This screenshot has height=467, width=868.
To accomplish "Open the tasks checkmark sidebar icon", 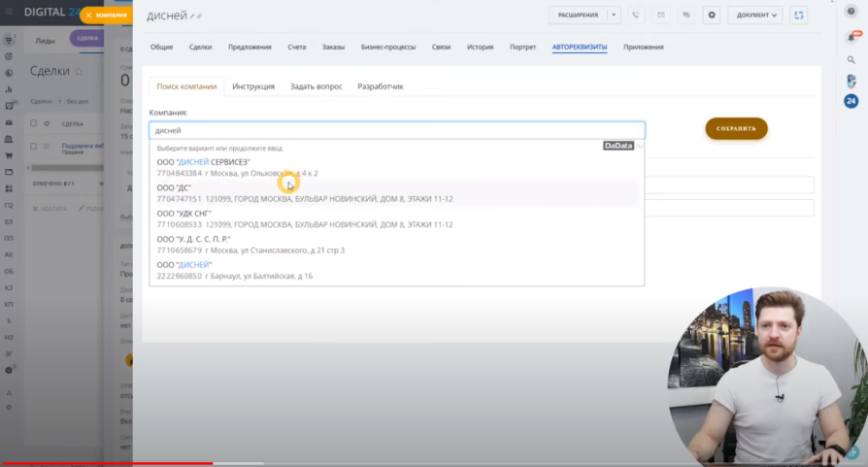I will pos(9,106).
